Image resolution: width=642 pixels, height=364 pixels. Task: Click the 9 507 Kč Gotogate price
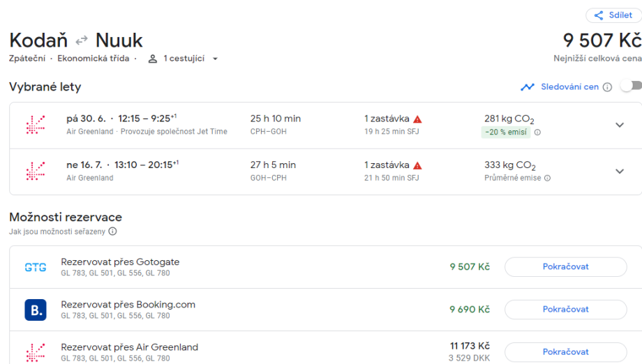[x=470, y=267]
